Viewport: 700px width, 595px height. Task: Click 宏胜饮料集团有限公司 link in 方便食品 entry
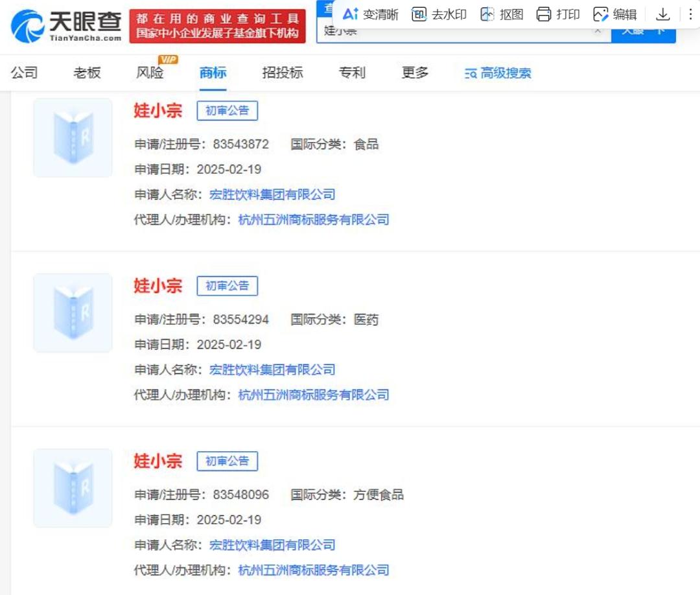point(272,545)
